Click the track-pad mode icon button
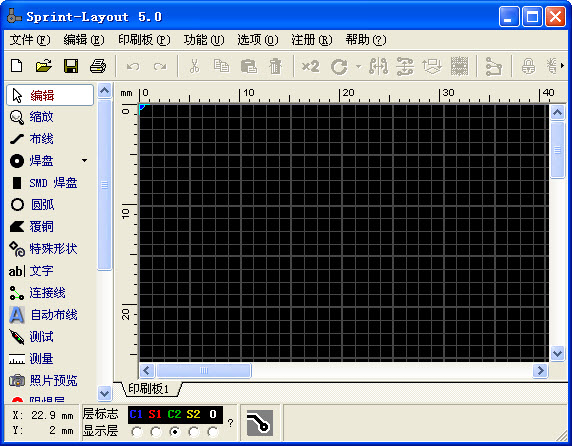572x446 pixels. point(259,423)
